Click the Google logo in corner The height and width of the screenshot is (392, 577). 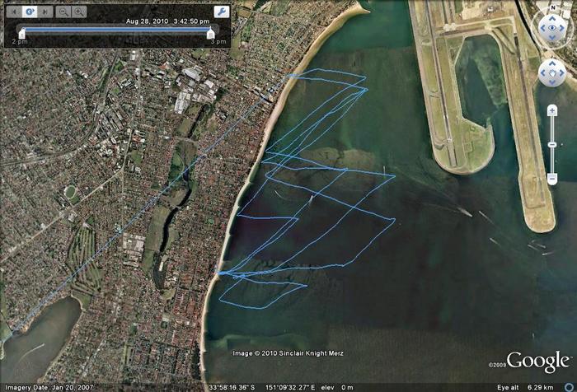pos(537,362)
